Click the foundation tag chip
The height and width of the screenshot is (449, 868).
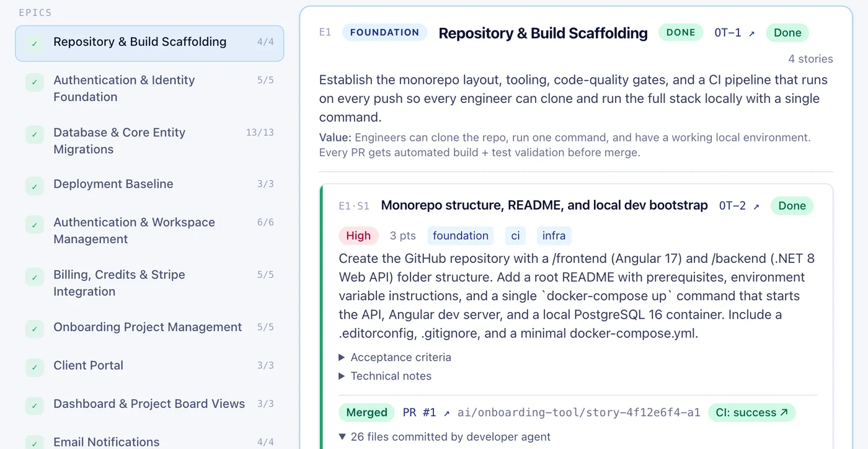pyautogui.click(x=461, y=236)
